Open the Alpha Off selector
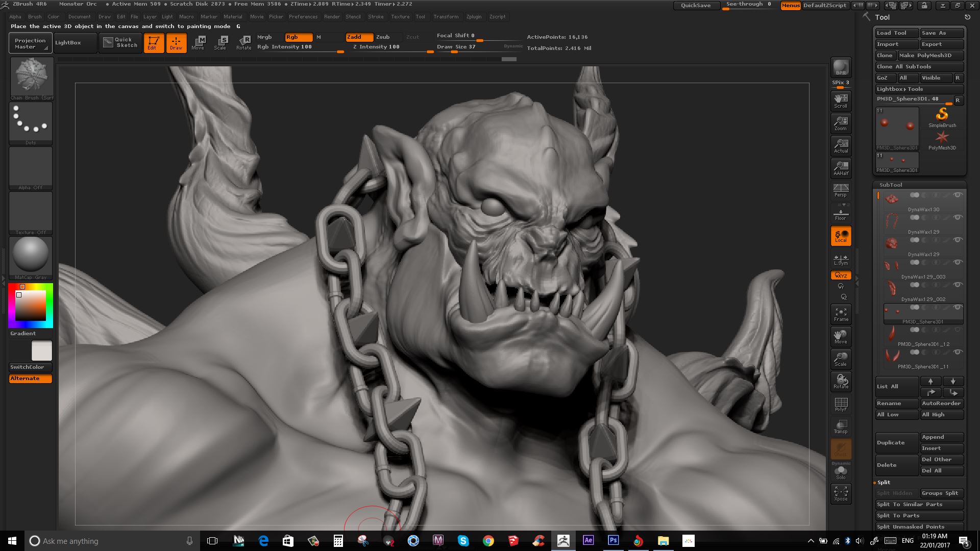The height and width of the screenshot is (551, 980). (x=31, y=168)
